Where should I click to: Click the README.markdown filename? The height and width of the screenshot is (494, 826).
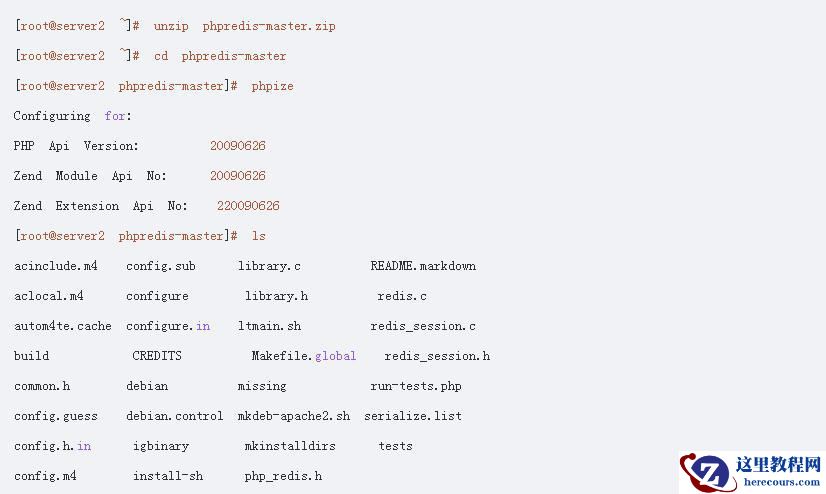coord(423,266)
